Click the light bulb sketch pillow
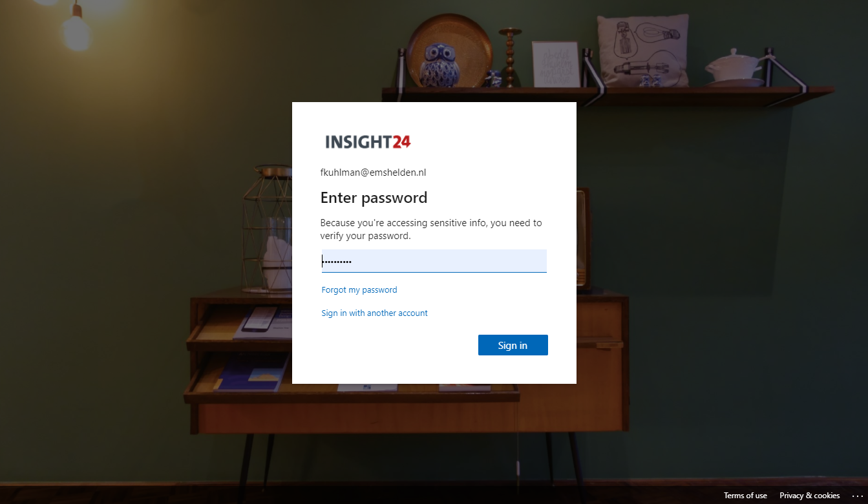 642,50
